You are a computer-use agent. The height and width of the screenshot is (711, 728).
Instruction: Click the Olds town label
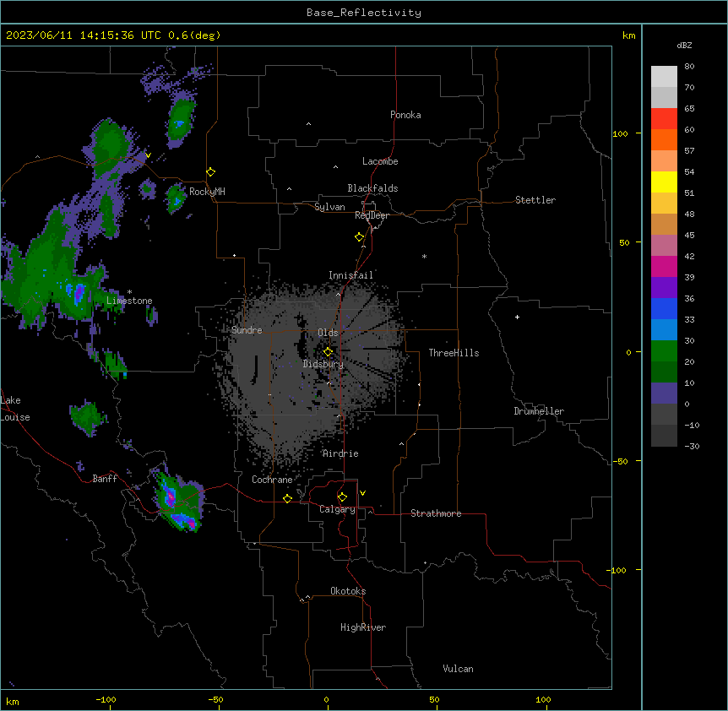tap(328, 333)
